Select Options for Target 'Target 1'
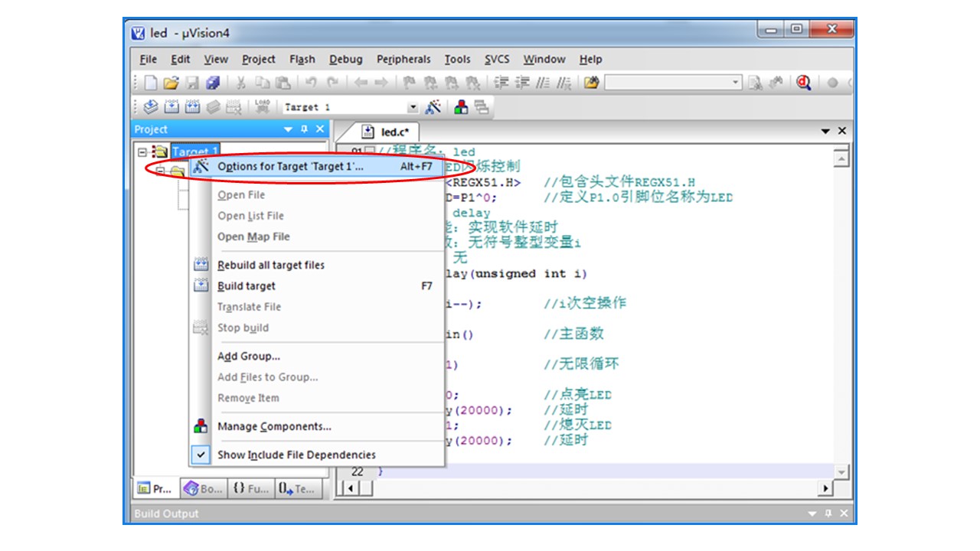Screen dimensions: 980x551 (290, 166)
